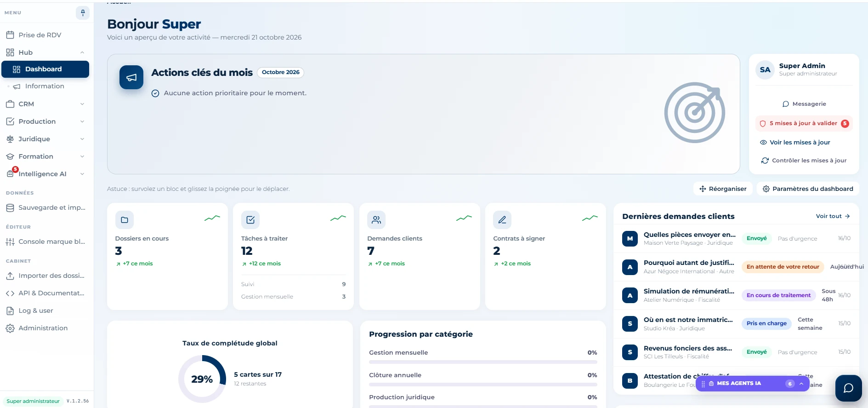The image size is (868, 408).
Task: Click 5 mises à jour à valider
Action: 804,123
